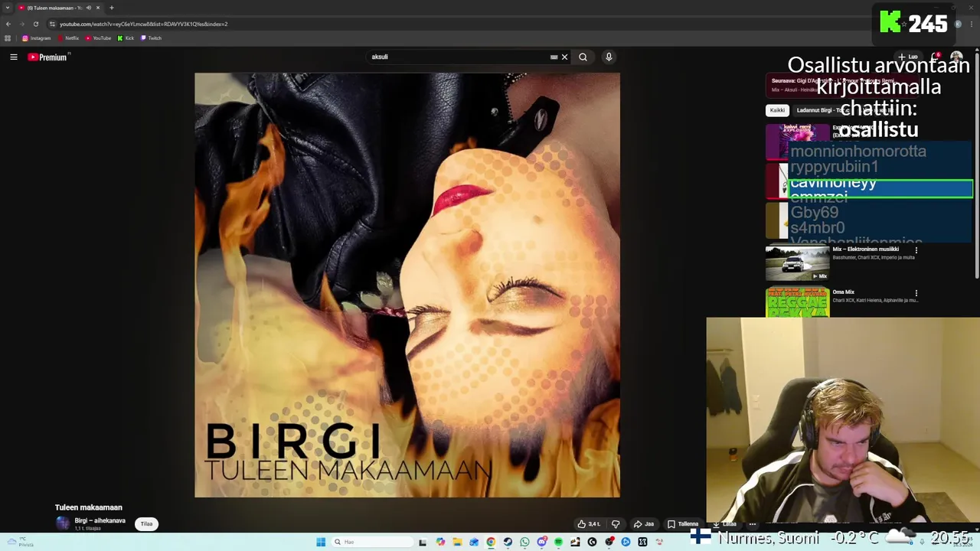This screenshot has height=551, width=980.
Task: Open Oma Mix video thumbnail
Action: click(x=797, y=302)
